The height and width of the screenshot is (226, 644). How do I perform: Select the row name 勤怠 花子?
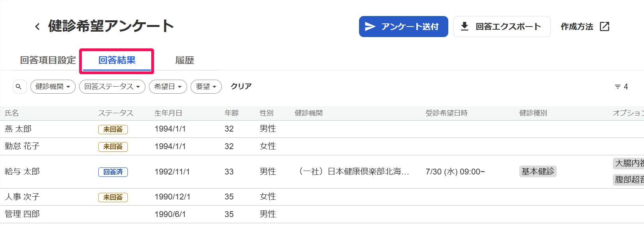pyautogui.click(x=22, y=146)
